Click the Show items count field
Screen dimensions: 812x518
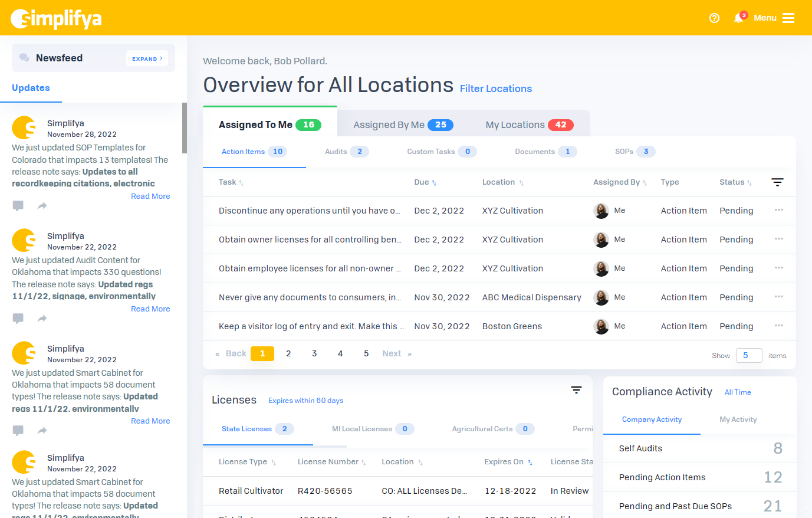pyautogui.click(x=748, y=355)
